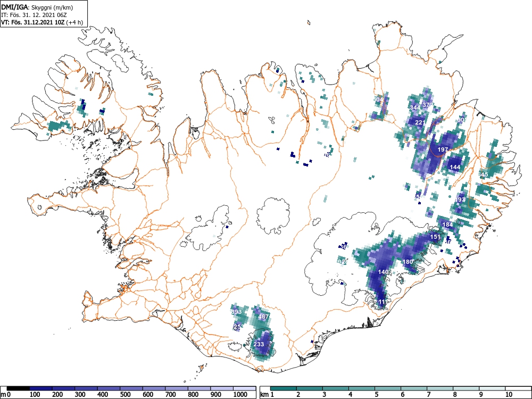Click the '300' tick label in the legend
The height and width of the screenshot is (399, 532).
[80, 395]
